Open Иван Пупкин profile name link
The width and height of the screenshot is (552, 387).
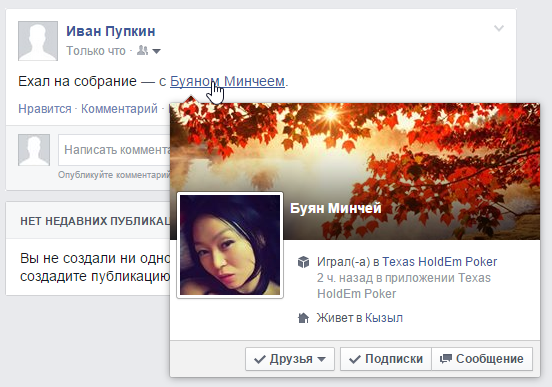[111, 31]
